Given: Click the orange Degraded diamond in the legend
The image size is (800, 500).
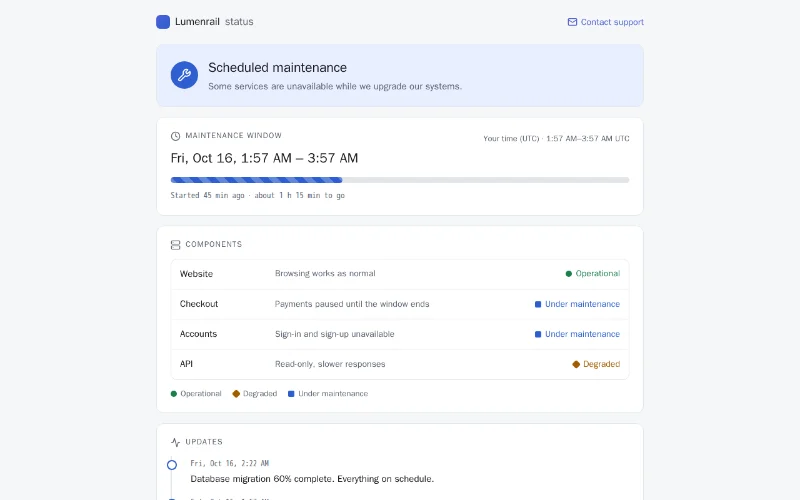Looking at the screenshot, I should tap(236, 394).
